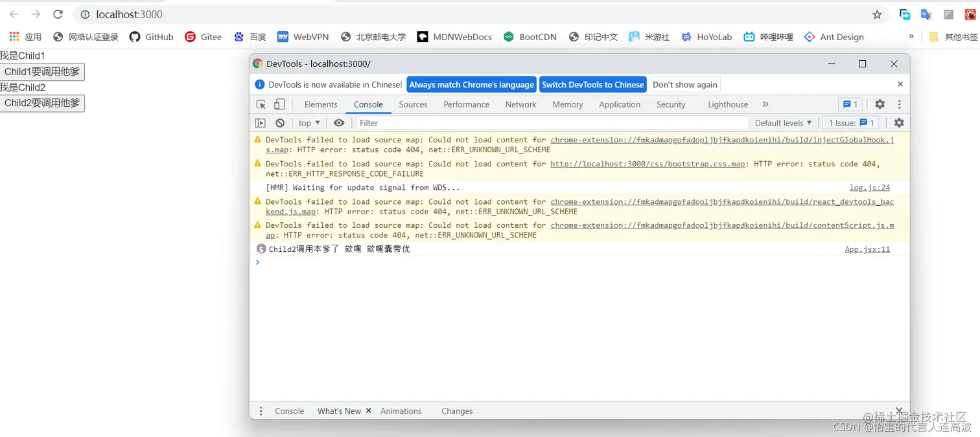Image resolution: width=980 pixels, height=437 pixels.
Task: Open the 北京邮电大学 bookmark
Action: [x=373, y=37]
